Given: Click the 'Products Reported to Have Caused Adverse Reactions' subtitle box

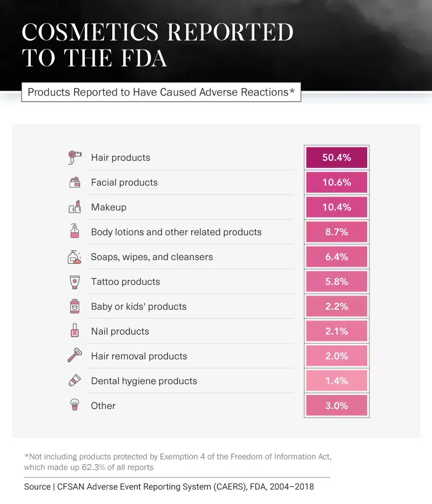Looking at the screenshot, I should 161,92.
